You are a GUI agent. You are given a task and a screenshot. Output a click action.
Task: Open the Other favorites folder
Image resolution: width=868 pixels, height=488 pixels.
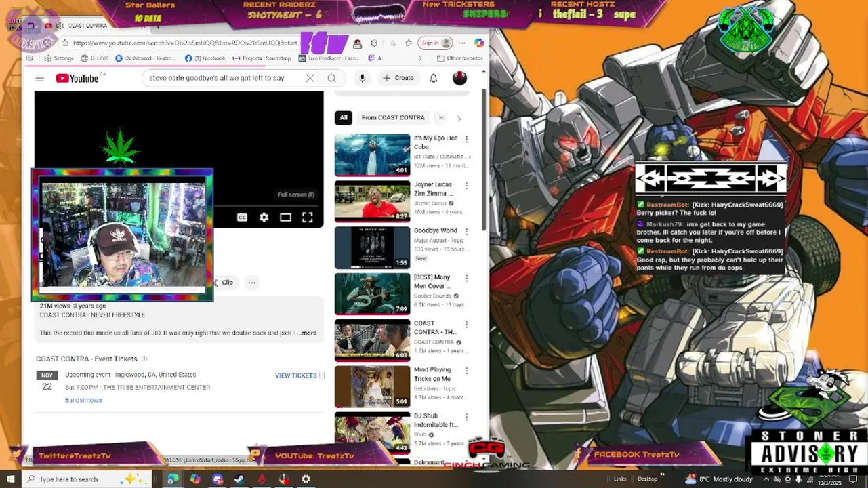click(x=460, y=58)
